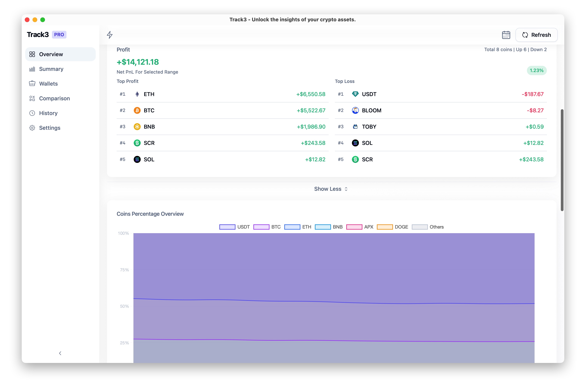The image size is (586, 392).
Task: Open the Settings gear icon
Action: [x=33, y=128]
